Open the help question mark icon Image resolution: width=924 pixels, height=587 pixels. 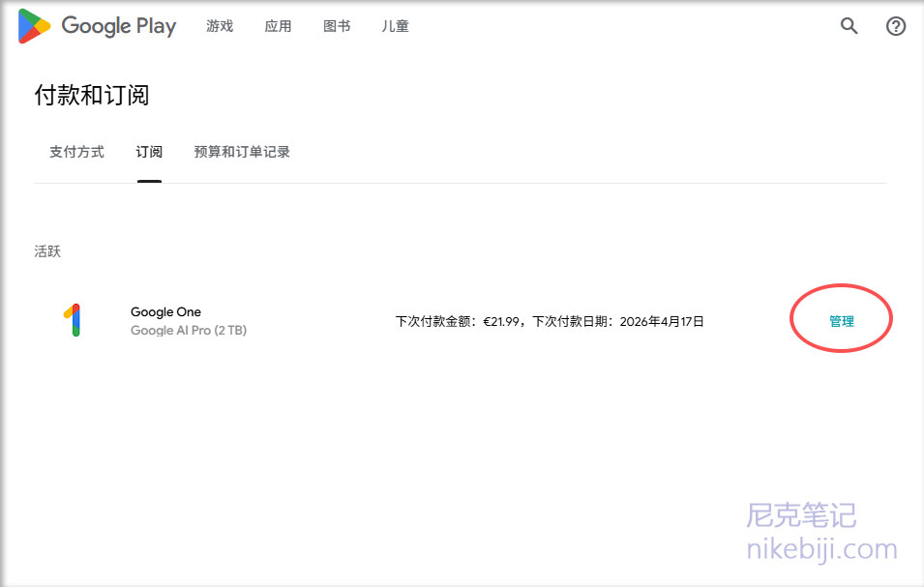tap(896, 26)
